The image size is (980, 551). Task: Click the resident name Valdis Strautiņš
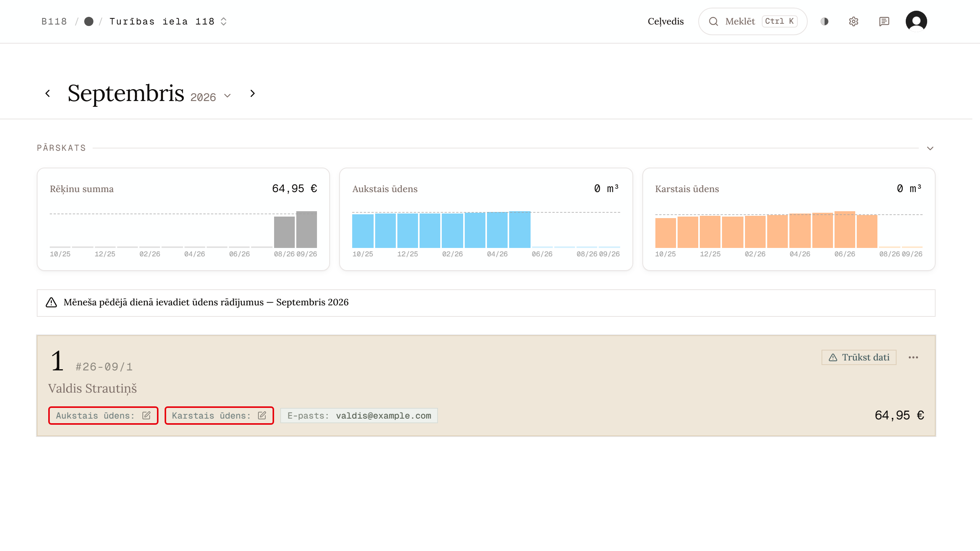coord(92,388)
